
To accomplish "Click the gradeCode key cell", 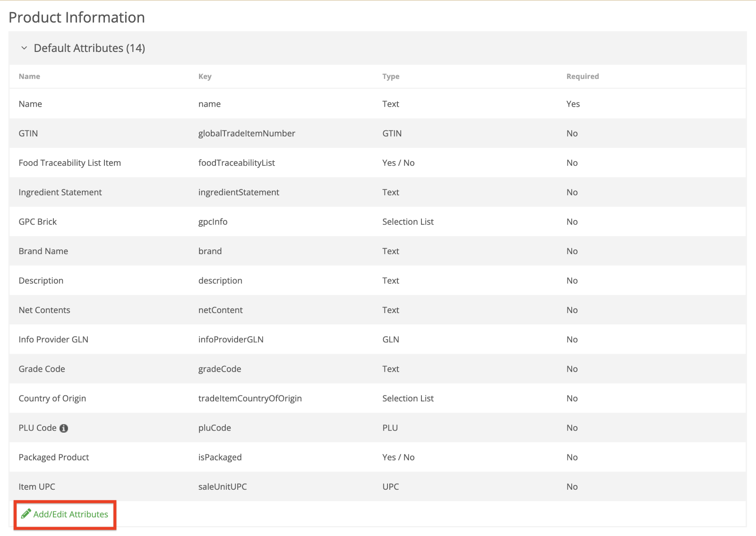I will coord(220,369).
